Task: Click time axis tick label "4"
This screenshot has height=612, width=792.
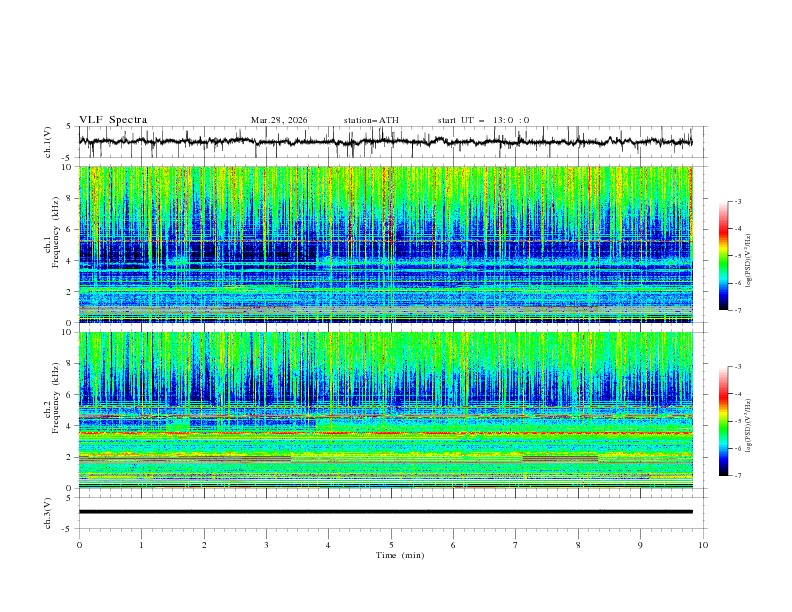Action: (328, 545)
